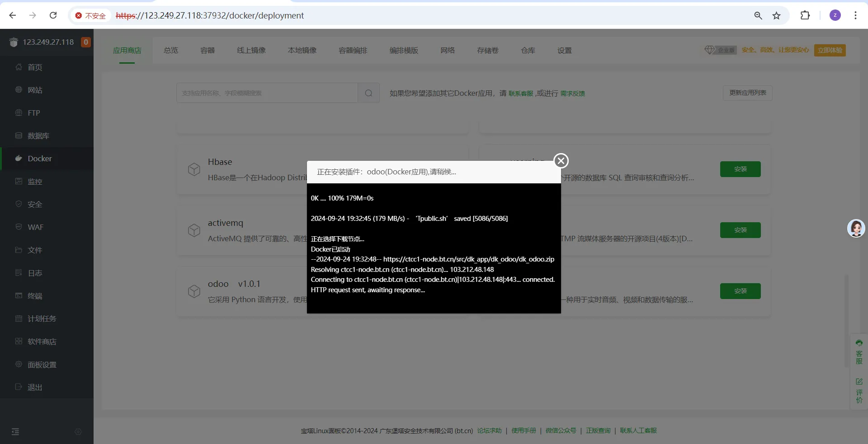The width and height of the screenshot is (868, 444).
Task: Switch to the 总览 tab
Action: pos(171,50)
